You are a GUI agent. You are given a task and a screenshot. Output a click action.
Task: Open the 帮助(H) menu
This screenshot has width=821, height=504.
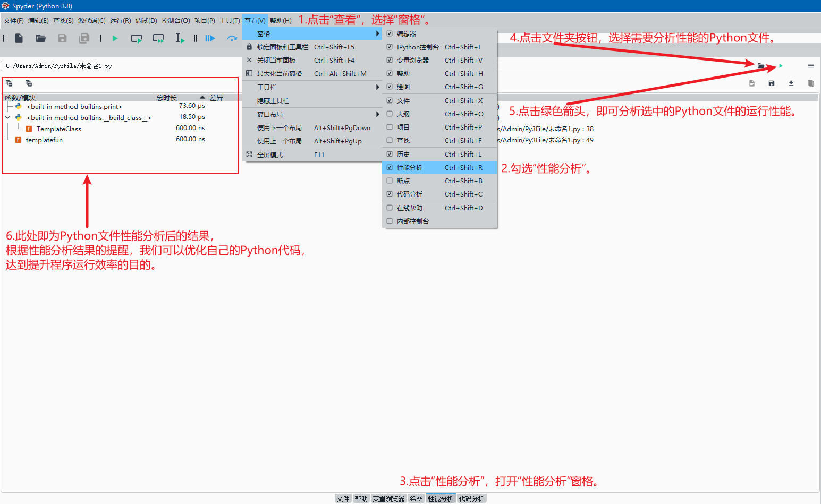click(281, 20)
